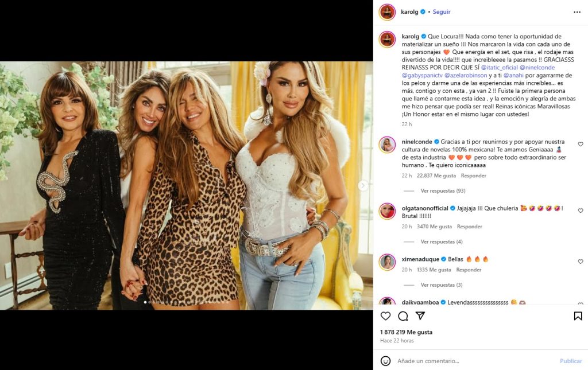Like olgatanonofficial's comment
This screenshot has height=370, width=588.
[581, 211]
